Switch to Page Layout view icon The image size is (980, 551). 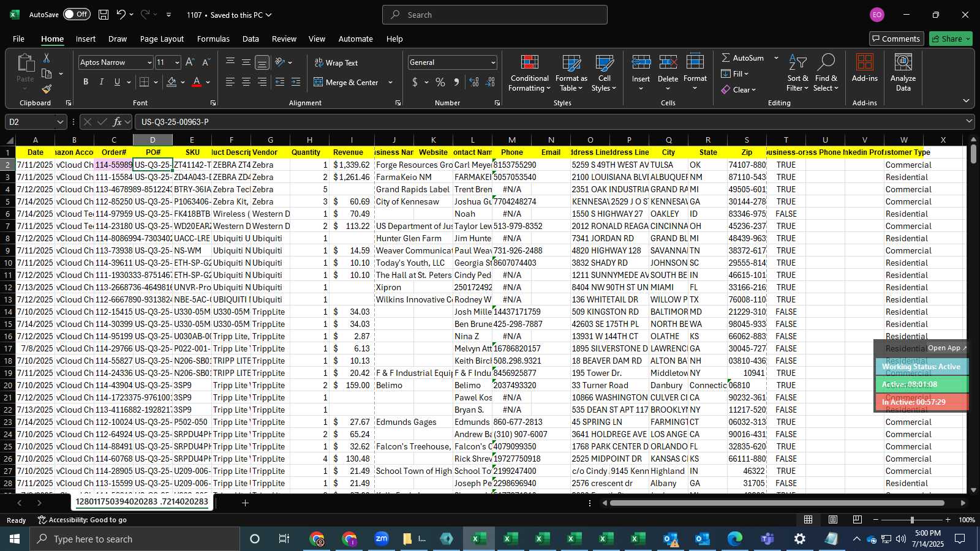click(x=833, y=520)
